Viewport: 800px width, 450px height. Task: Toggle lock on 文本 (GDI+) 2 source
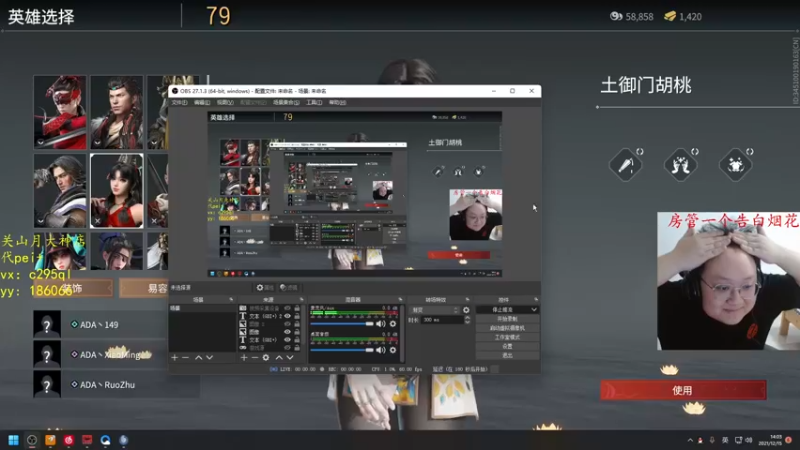click(x=297, y=316)
